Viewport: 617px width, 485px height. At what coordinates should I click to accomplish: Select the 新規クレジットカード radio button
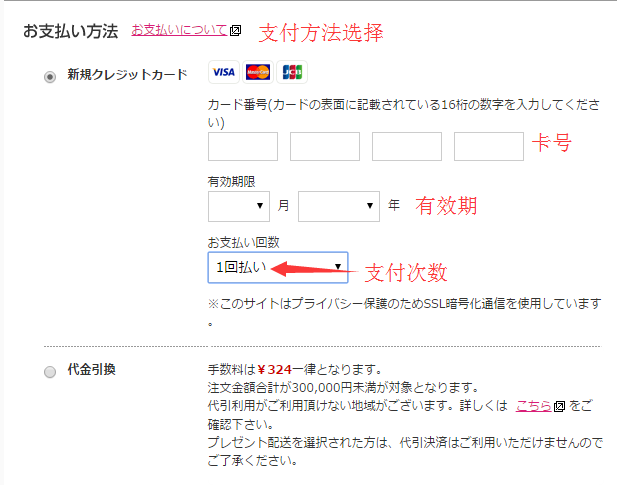pyautogui.click(x=50, y=76)
